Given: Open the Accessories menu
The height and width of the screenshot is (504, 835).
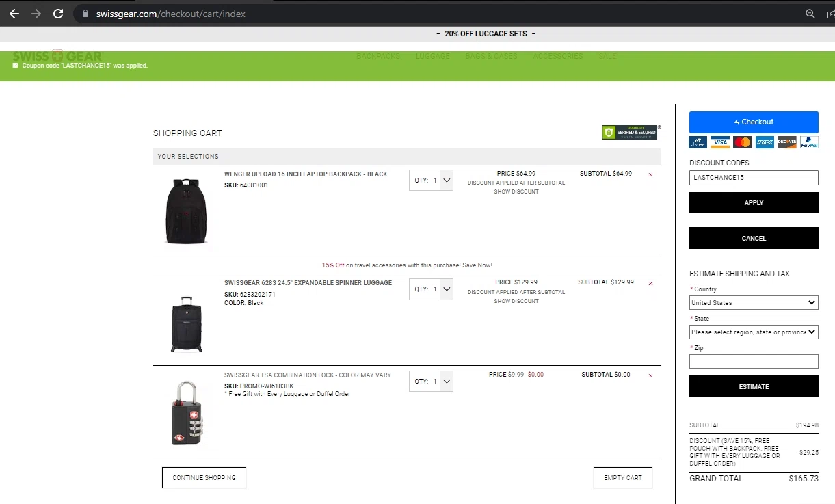Looking at the screenshot, I should pyautogui.click(x=558, y=56).
